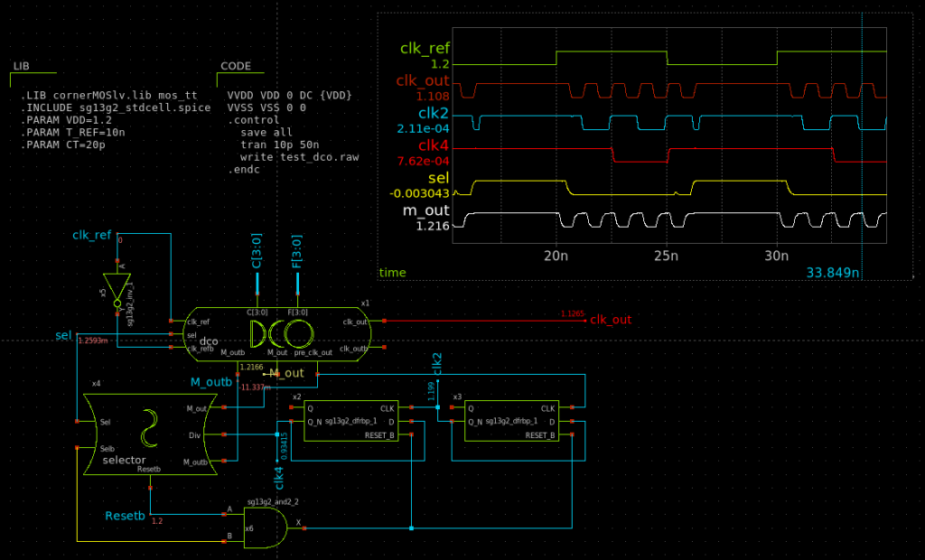This screenshot has width=925, height=560.
Task: Click the time axis label in graph
Action: click(393, 272)
